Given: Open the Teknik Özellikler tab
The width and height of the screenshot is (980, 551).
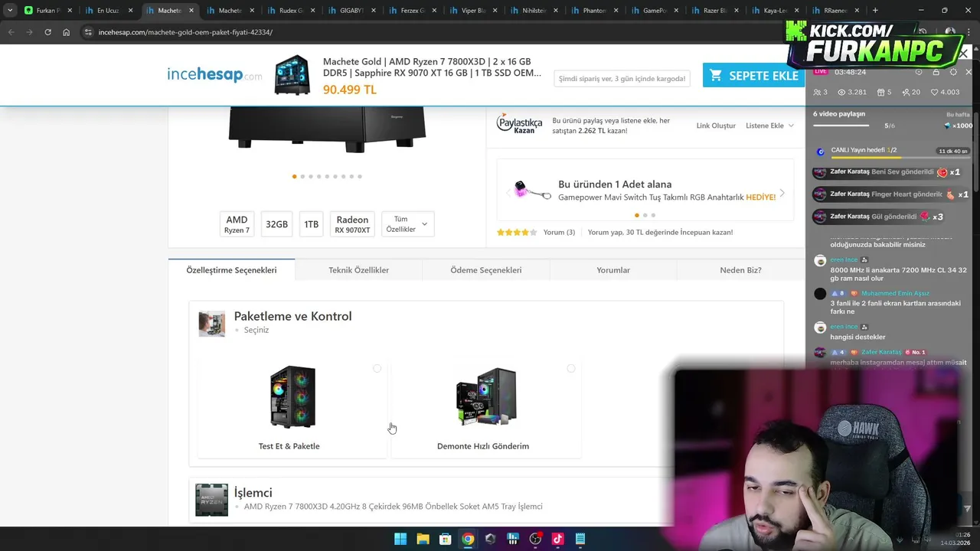Looking at the screenshot, I should click(x=358, y=270).
